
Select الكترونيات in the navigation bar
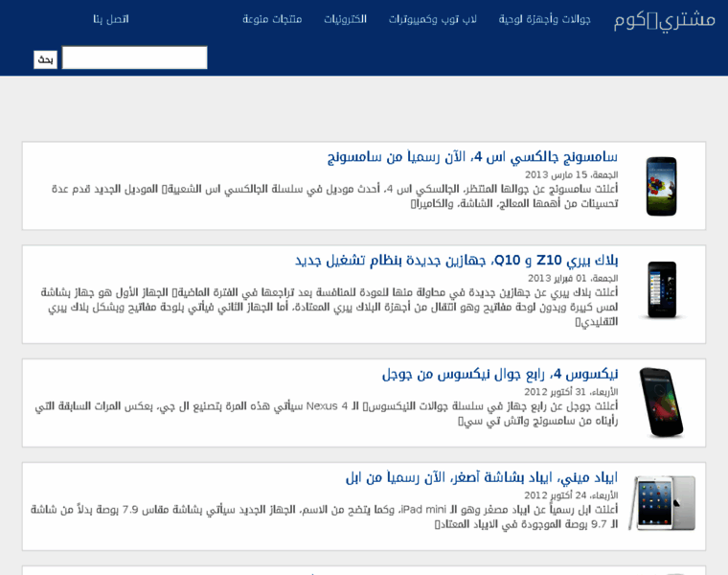pos(344,19)
